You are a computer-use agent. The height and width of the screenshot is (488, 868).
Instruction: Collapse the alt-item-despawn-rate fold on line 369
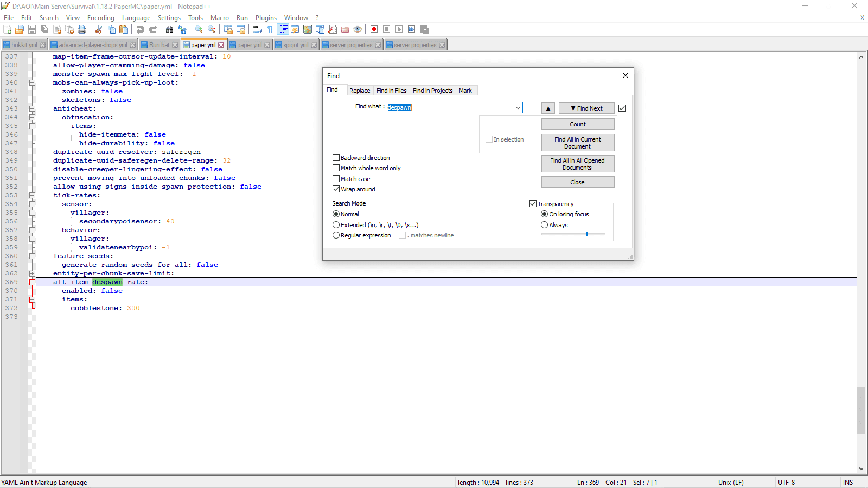32,282
